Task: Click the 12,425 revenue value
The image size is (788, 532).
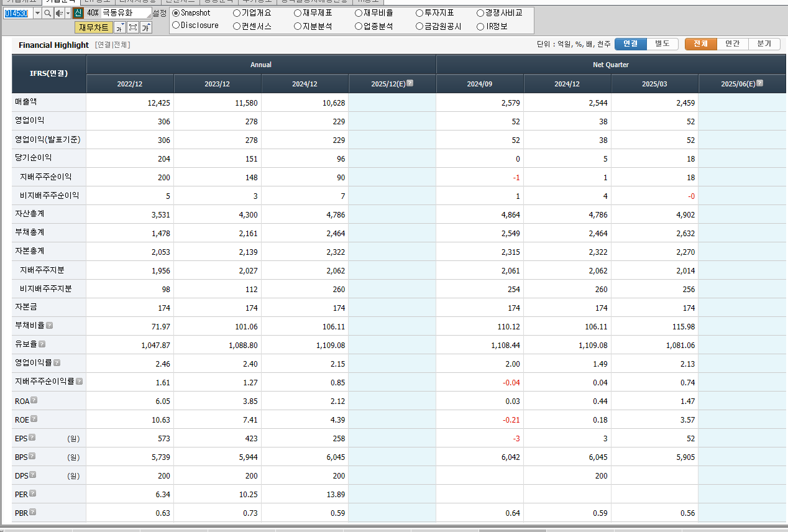Action: point(159,103)
